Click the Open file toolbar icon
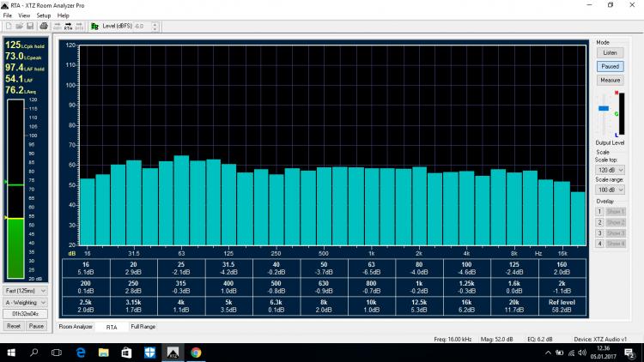Image resolution: width=644 pixels, height=362 pixels. (x=19, y=27)
